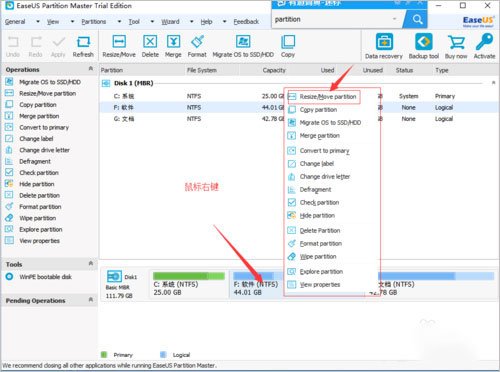Open the Partitions menu
The image size is (500, 372).
(94, 22)
